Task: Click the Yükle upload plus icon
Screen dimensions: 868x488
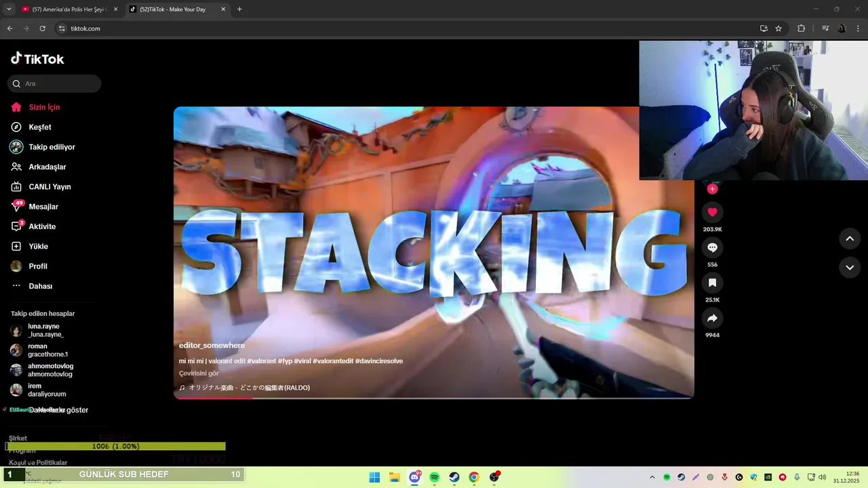Action: (16, 246)
